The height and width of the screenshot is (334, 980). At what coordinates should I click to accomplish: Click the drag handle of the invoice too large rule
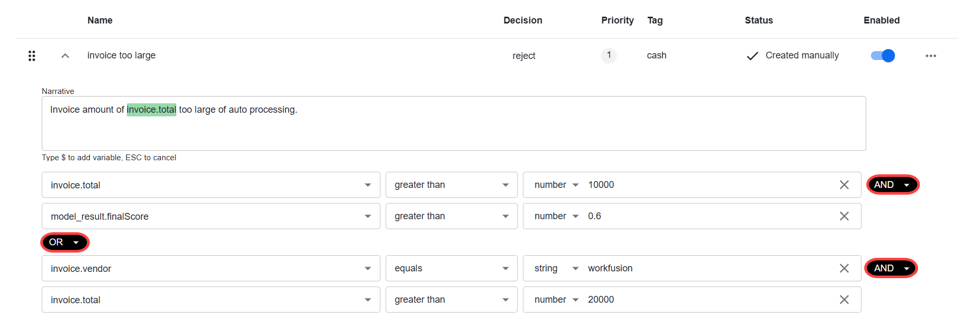pos(32,56)
